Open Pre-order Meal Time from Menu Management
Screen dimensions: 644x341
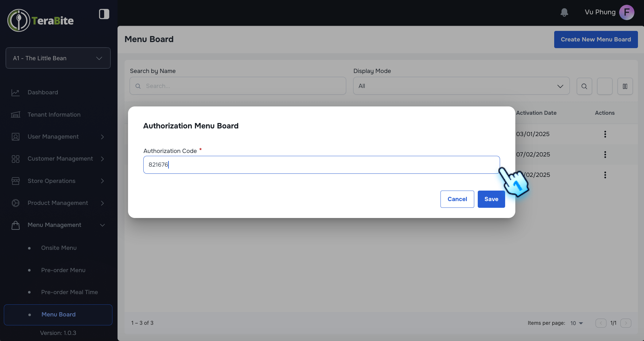(69, 292)
